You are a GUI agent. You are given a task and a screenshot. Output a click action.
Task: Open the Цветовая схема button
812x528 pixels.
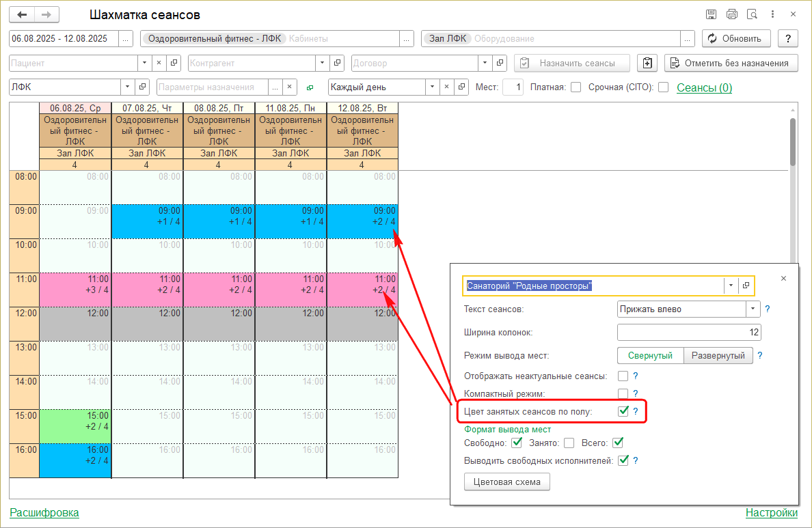coord(507,482)
